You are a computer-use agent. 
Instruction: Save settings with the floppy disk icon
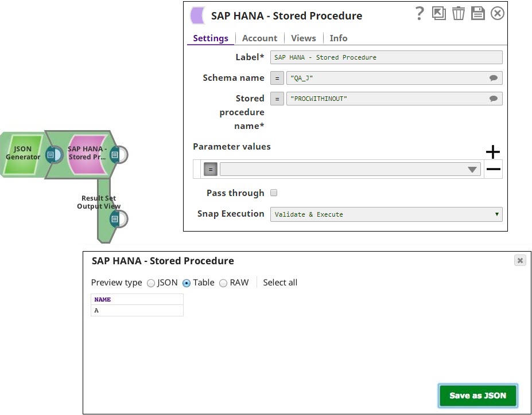pyautogui.click(x=477, y=14)
